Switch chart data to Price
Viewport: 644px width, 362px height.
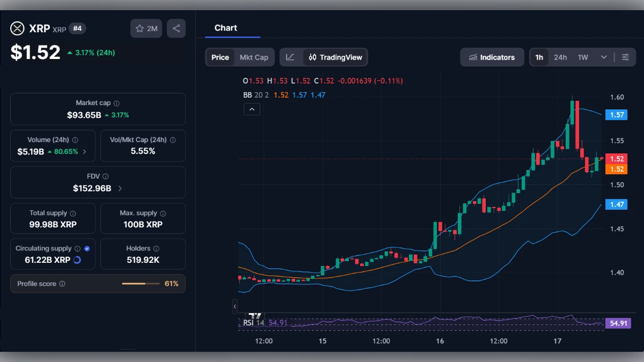(x=220, y=57)
